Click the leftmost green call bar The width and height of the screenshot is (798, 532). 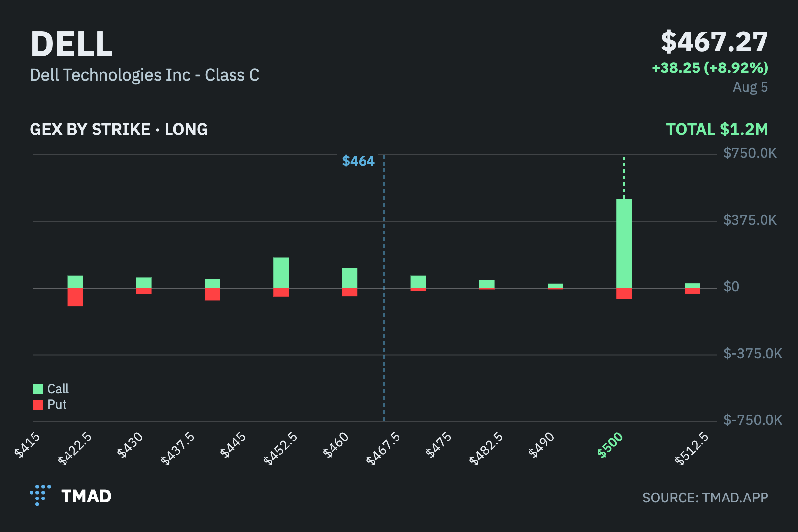point(75,282)
